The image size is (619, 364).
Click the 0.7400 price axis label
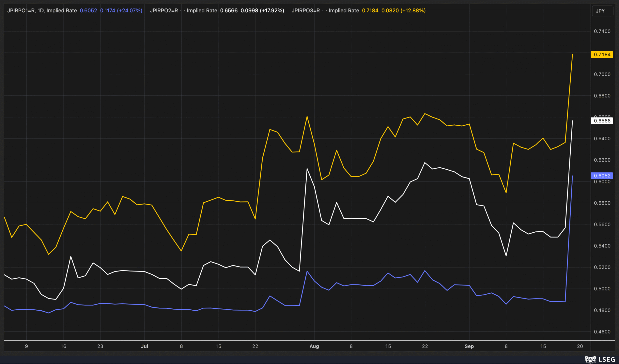[602, 31]
